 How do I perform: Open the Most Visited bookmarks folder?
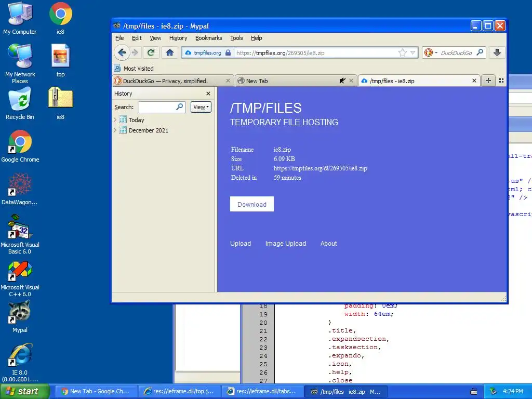coord(134,68)
